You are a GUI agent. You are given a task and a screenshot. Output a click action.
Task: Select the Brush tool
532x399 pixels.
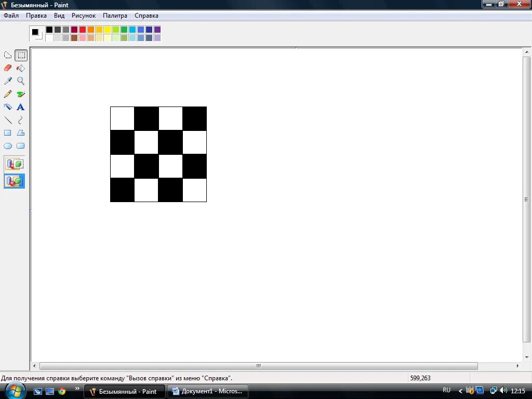pyautogui.click(x=21, y=94)
